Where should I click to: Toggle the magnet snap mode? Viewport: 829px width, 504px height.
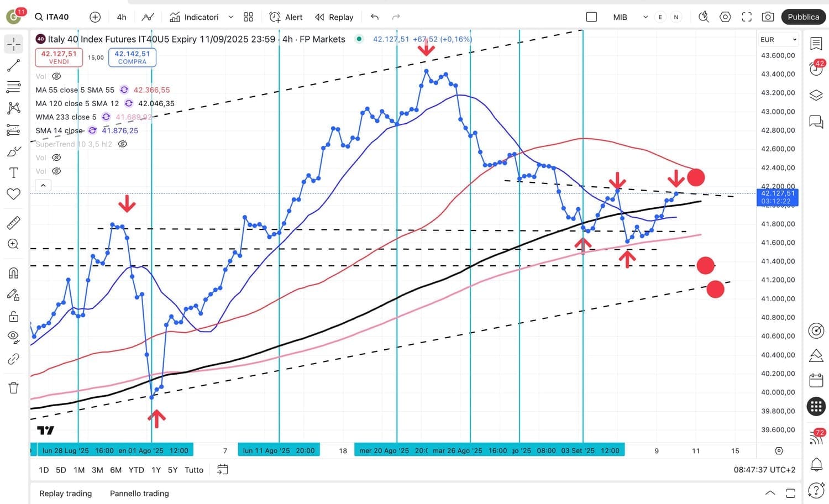tap(14, 273)
